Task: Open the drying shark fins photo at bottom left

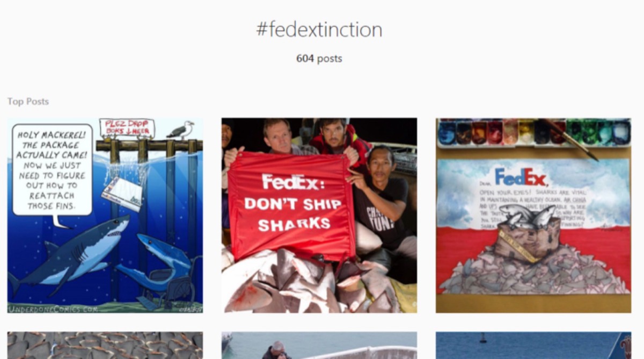Action: click(106, 346)
